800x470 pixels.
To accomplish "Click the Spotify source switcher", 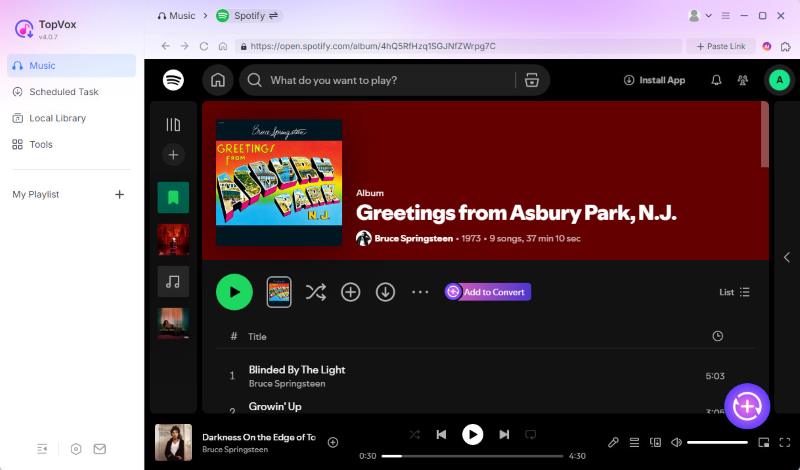I will [x=248, y=16].
